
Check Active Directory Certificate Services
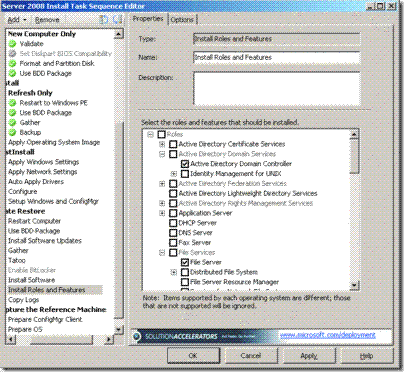pyautogui.click(x=173, y=144)
